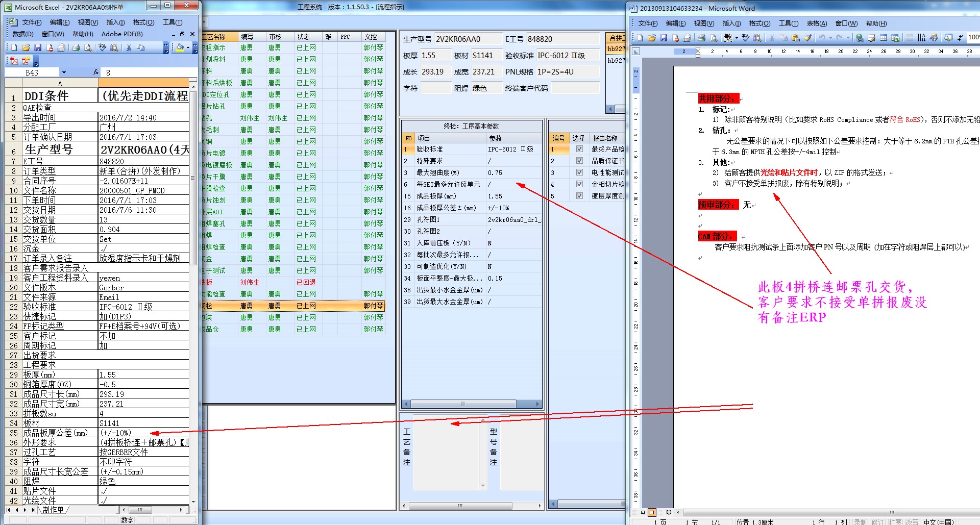Expand the PDF toolbar options arrow in Excel
Viewport: 980px width, 525px height.
36,61
